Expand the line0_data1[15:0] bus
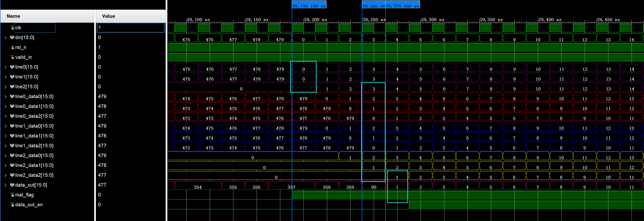The width and height of the screenshot is (644, 221). 5,106
